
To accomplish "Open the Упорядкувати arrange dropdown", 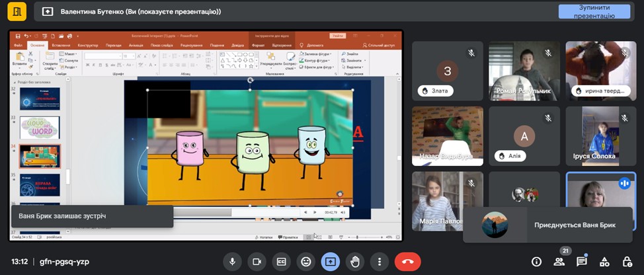I will 272,60.
